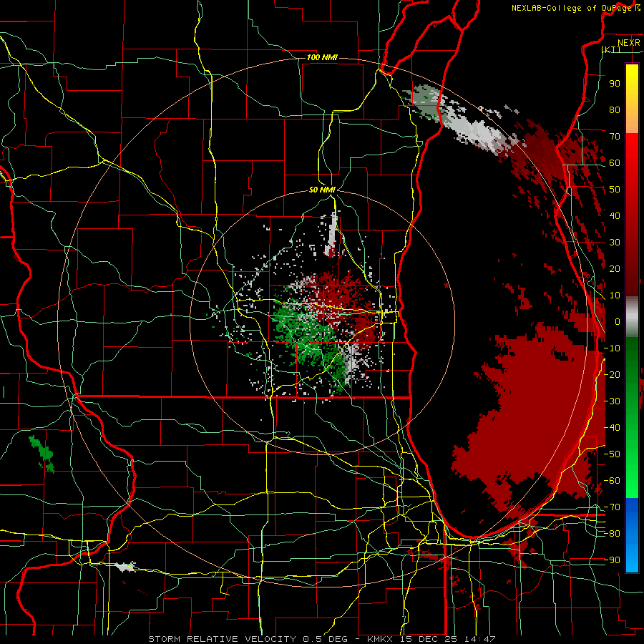This screenshot has height=644, width=644.
Task: Click the "[KT]" units label
Action: coord(611,49)
